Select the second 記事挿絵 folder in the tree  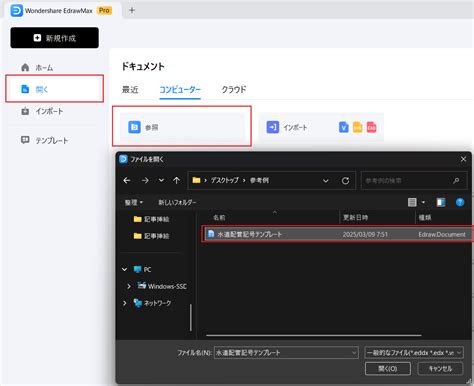pyautogui.click(x=151, y=236)
